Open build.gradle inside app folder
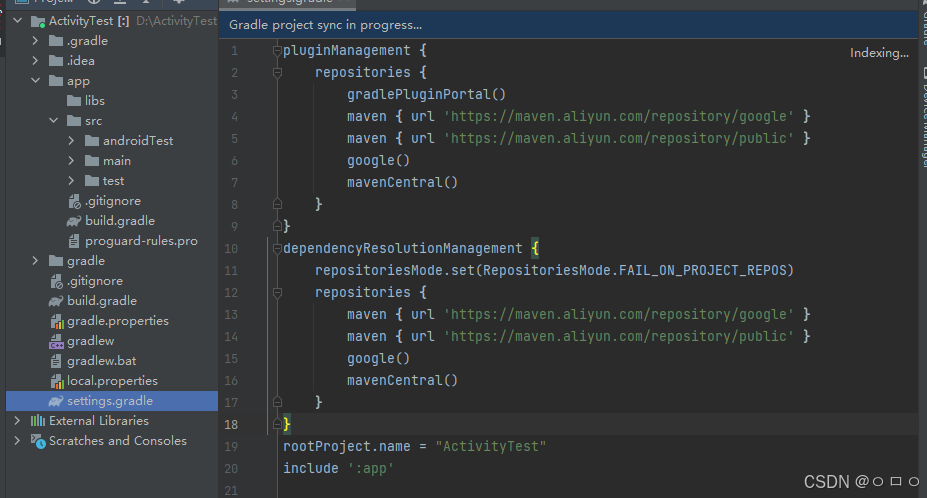 [120, 221]
